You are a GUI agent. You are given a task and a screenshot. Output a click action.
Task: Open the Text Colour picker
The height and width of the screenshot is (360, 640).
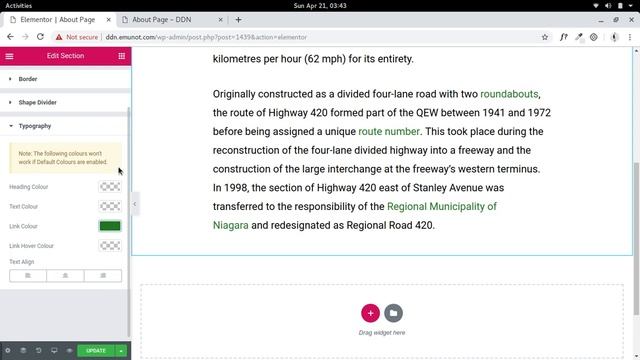click(110, 206)
